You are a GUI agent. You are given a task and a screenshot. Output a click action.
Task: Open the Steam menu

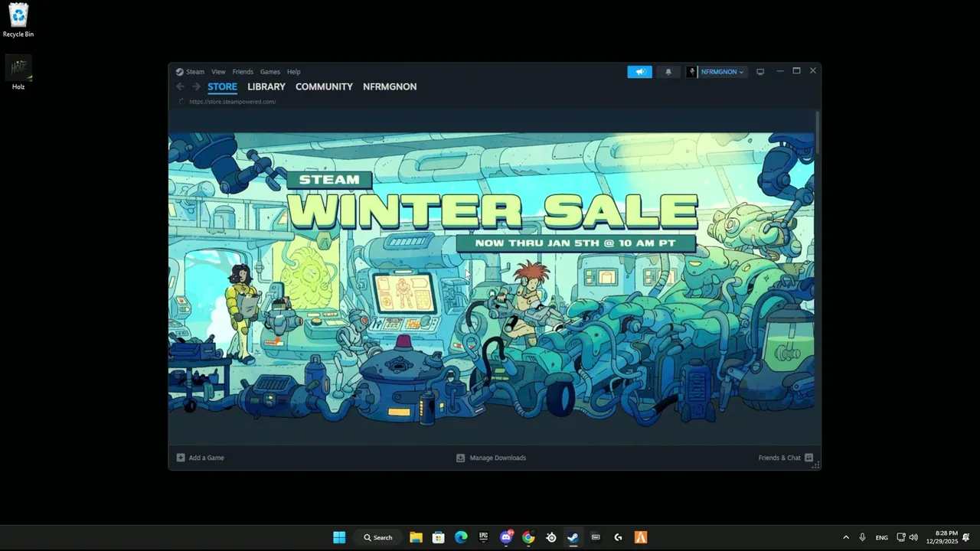click(195, 71)
